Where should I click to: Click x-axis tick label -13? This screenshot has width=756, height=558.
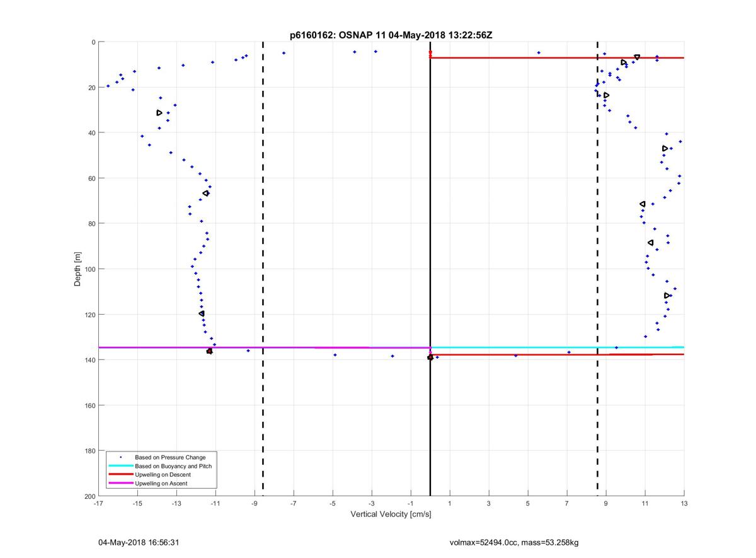tap(176, 503)
